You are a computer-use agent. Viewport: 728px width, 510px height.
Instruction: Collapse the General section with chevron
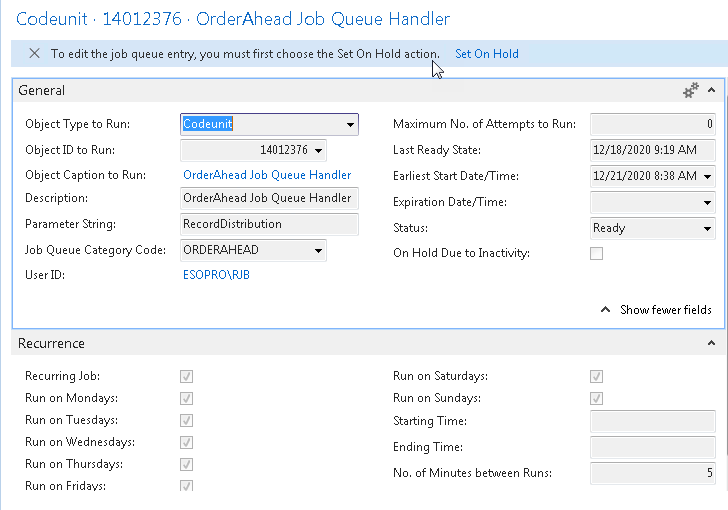pos(711,91)
